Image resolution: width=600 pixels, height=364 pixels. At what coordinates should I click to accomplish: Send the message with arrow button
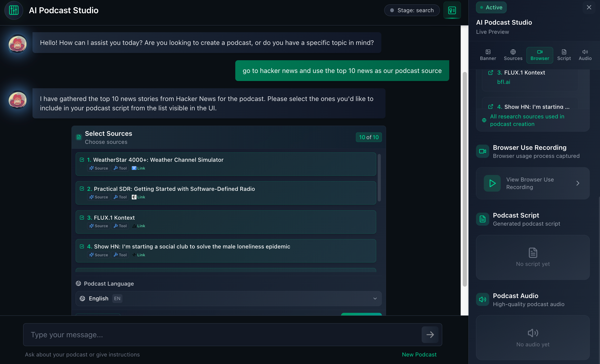430,335
